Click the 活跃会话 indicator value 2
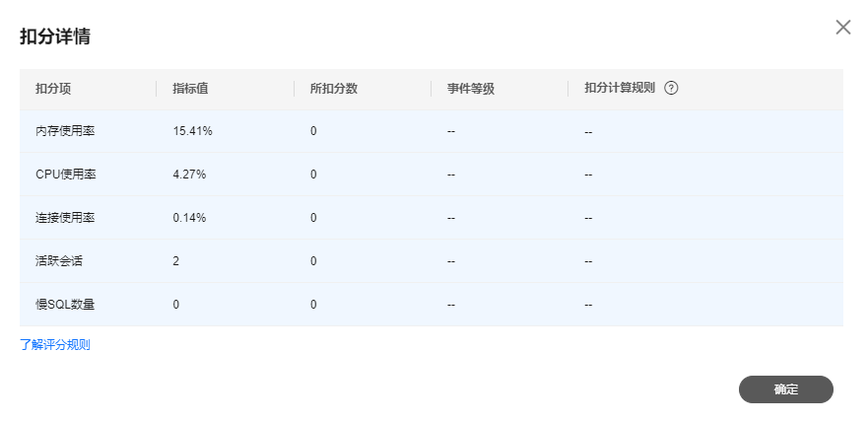This screenshot has width=868, height=422. tap(176, 261)
